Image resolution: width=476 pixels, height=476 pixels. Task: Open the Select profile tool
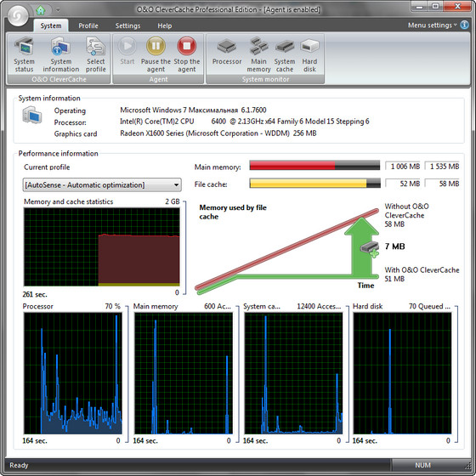tap(95, 55)
